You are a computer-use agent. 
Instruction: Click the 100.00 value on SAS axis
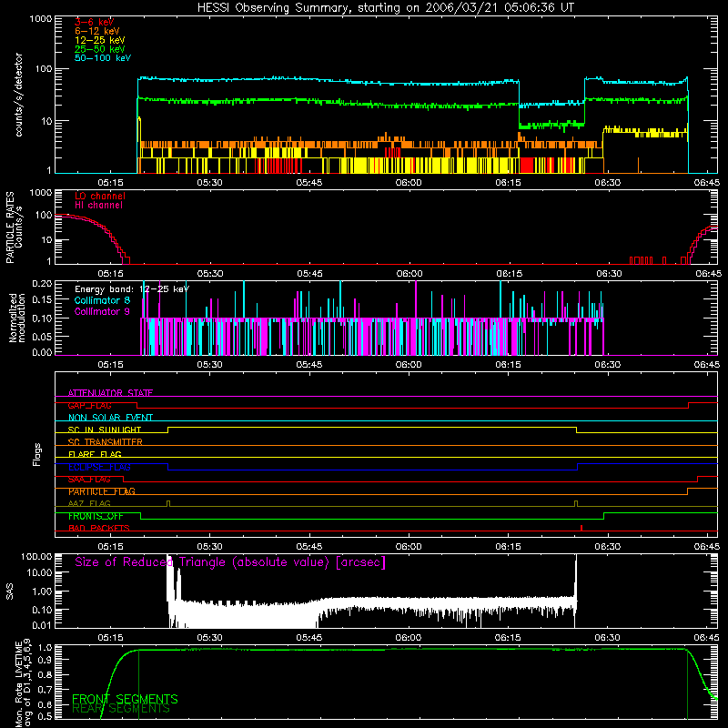coord(36,557)
